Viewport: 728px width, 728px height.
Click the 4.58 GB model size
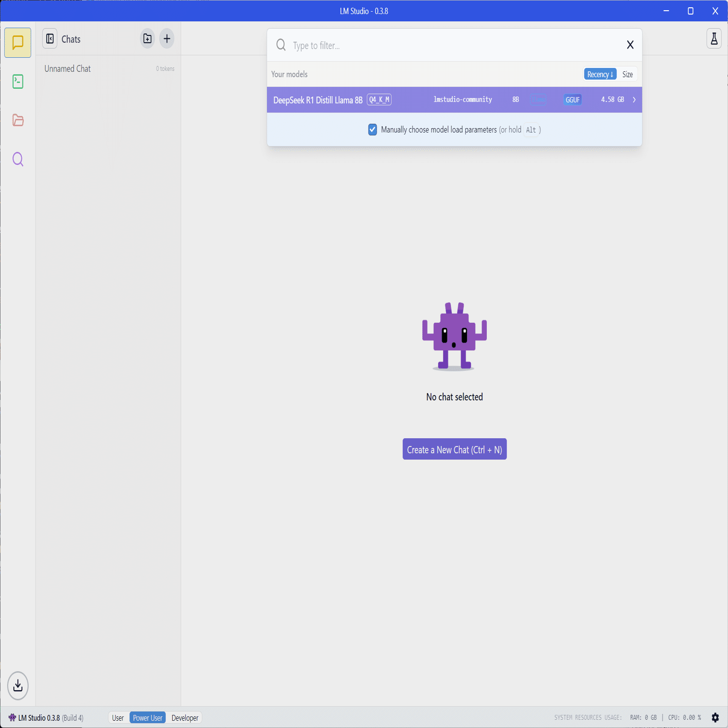click(612, 99)
